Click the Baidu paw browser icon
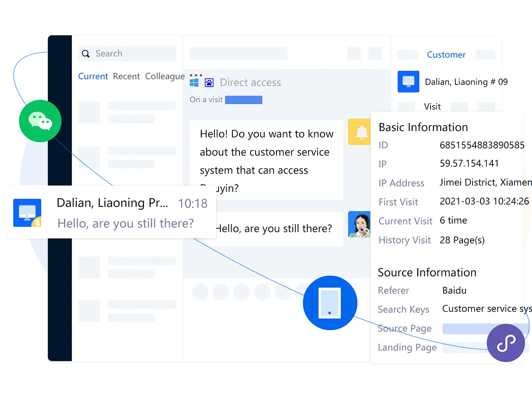 coord(209,83)
